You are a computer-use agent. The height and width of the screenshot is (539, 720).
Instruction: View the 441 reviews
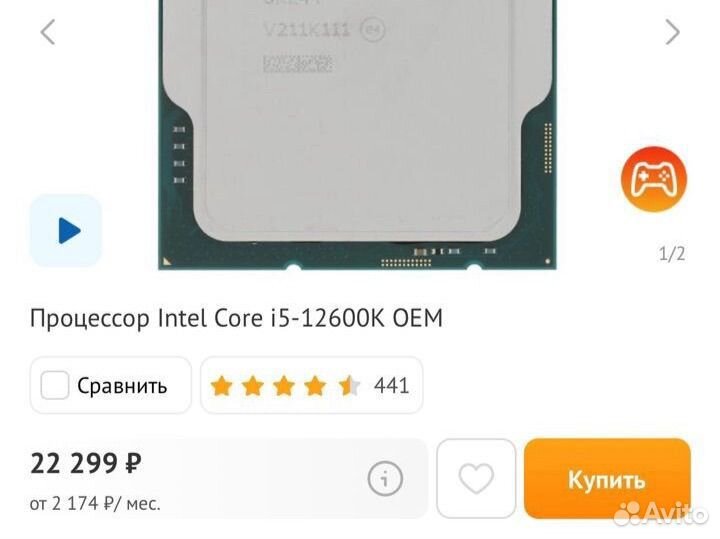click(391, 386)
